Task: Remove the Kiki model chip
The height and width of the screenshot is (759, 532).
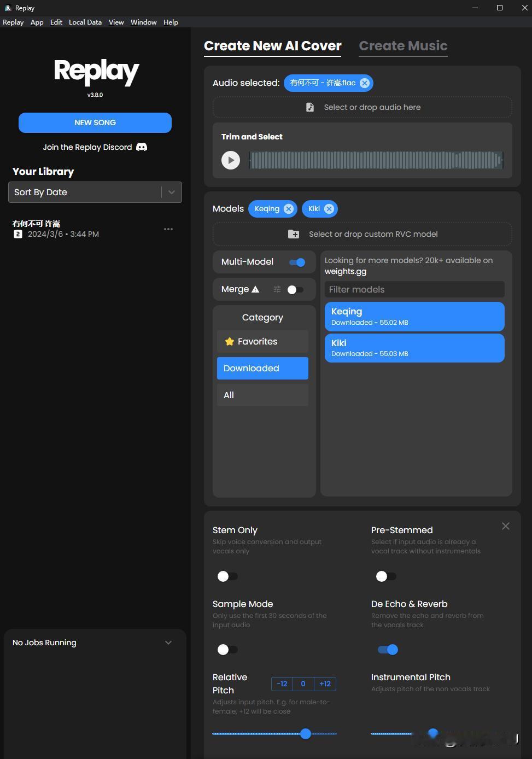Action: click(x=329, y=209)
